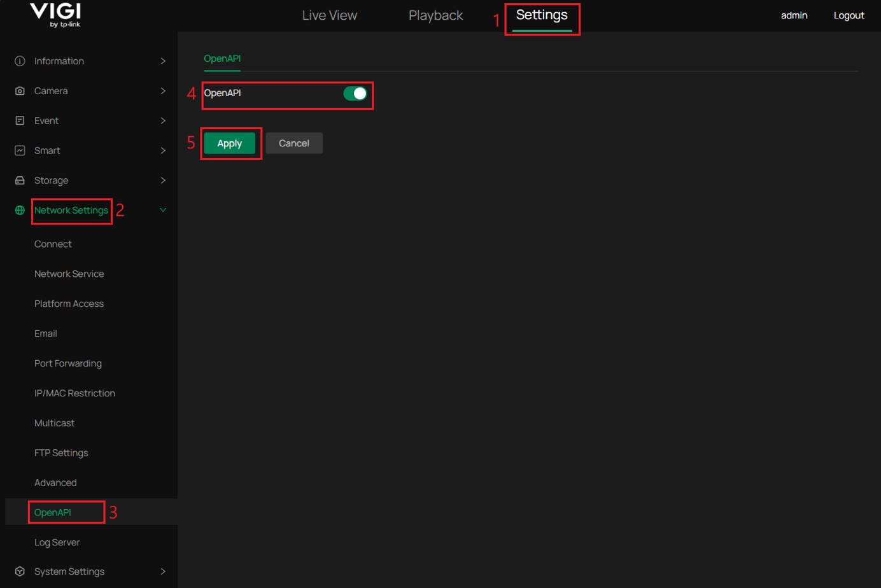Open the Multicast submenu item

coord(54,423)
